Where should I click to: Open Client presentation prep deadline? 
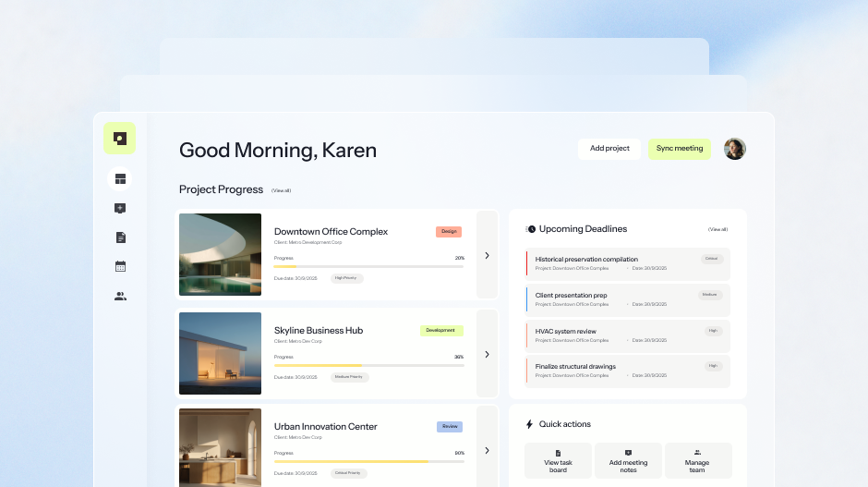[x=628, y=299]
